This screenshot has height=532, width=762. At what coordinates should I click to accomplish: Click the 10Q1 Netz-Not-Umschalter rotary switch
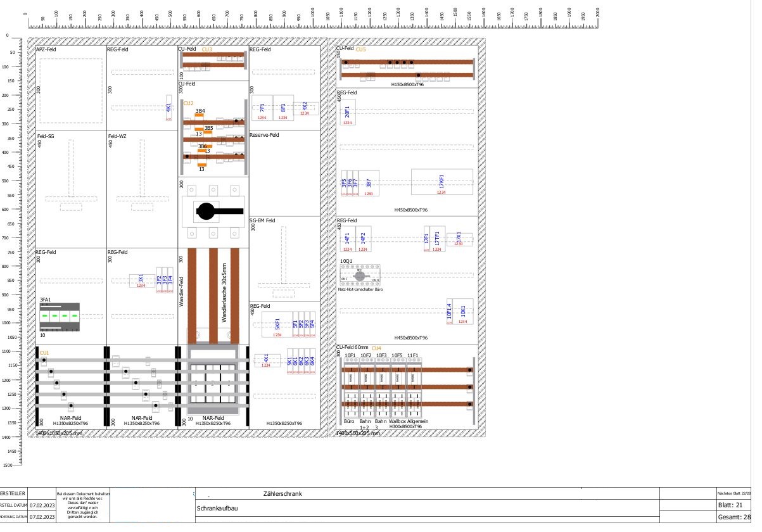click(359, 276)
